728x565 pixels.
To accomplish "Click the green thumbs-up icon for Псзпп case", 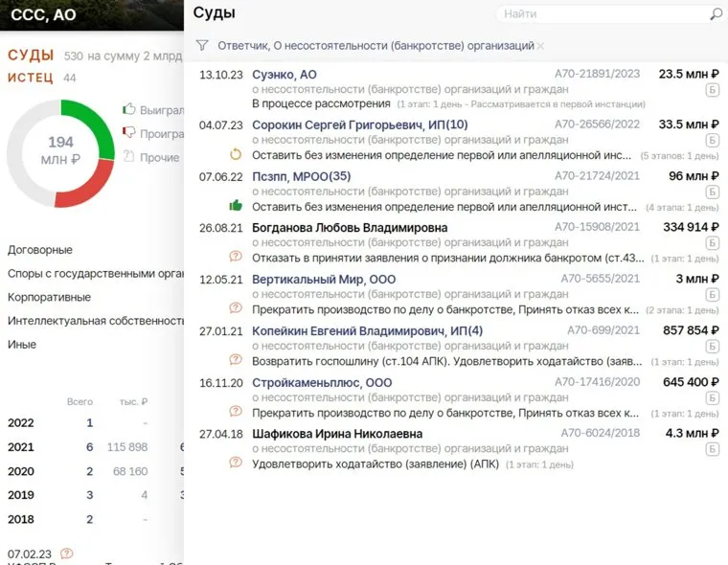I will (x=236, y=205).
